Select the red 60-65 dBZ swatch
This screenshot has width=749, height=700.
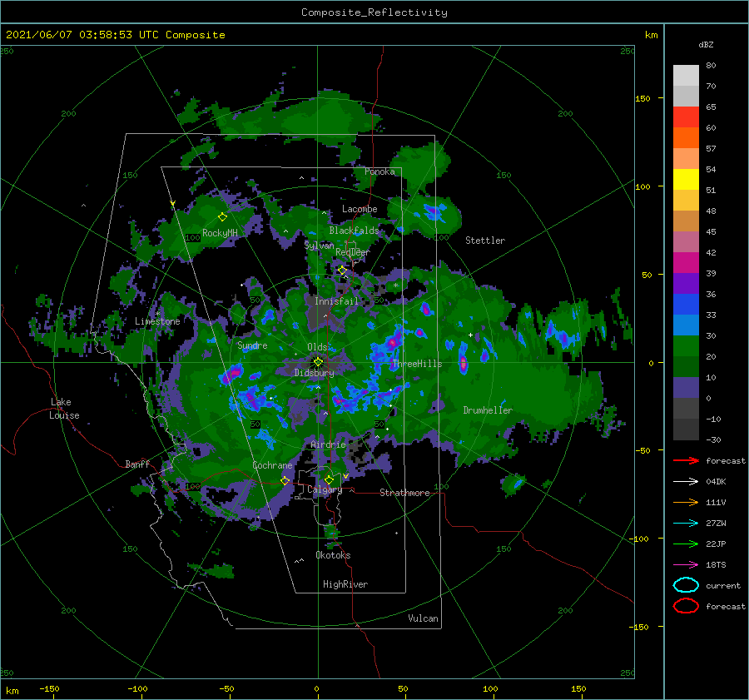coord(686,117)
